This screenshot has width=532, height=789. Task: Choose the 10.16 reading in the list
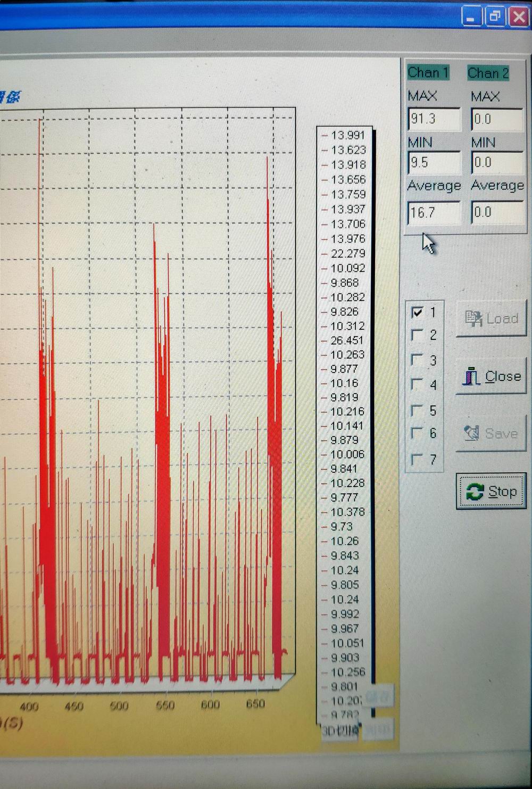(x=344, y=384)
